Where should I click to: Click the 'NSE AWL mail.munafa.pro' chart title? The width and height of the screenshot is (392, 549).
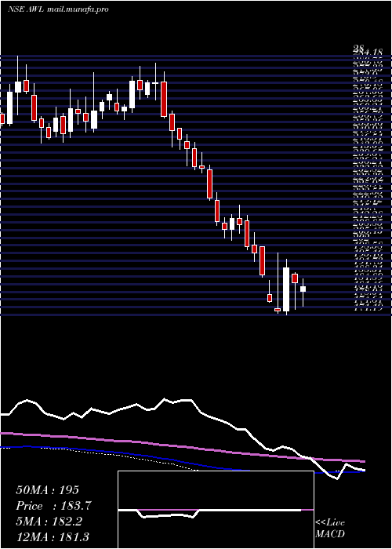(58, 9)
